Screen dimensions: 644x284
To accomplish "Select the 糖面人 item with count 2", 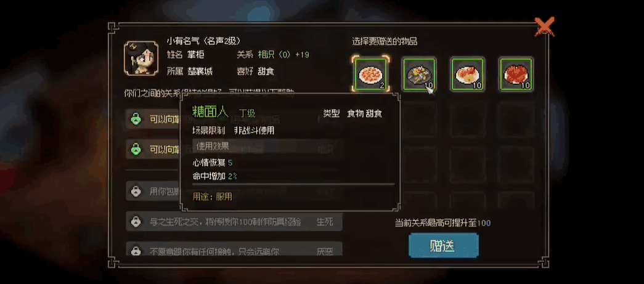I will tap(370, 75).
